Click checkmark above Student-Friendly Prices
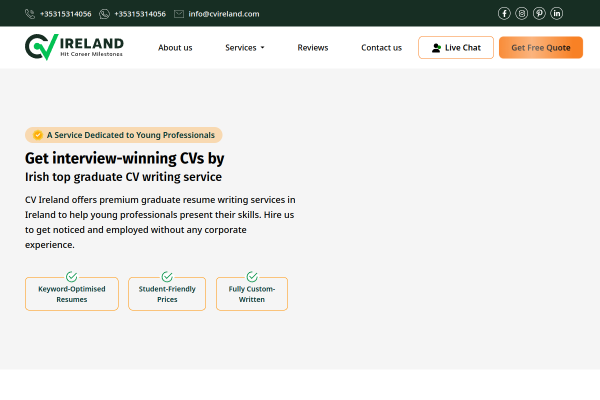Image resolution: width=600 pixels, height=400 pixels. pyautogui.click(x=167, y=276)
